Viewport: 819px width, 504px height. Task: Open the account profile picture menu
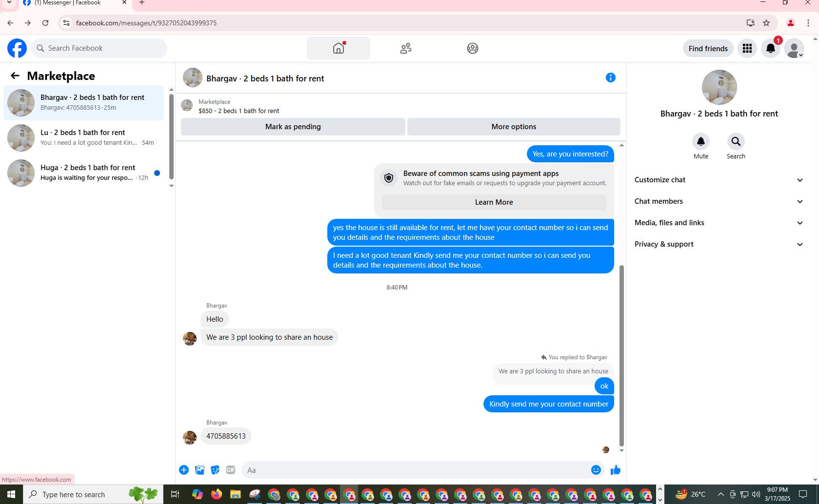pos(794,48)
